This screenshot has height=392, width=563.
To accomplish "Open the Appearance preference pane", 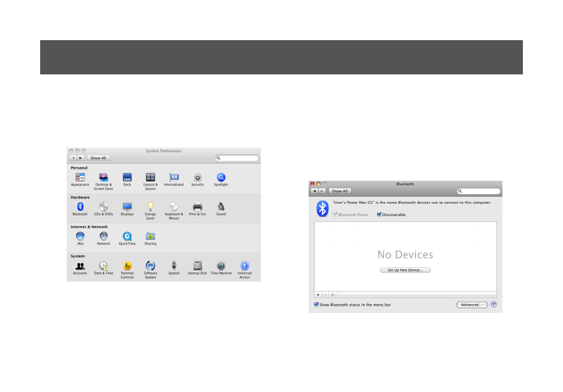I will tap(80, 179).
